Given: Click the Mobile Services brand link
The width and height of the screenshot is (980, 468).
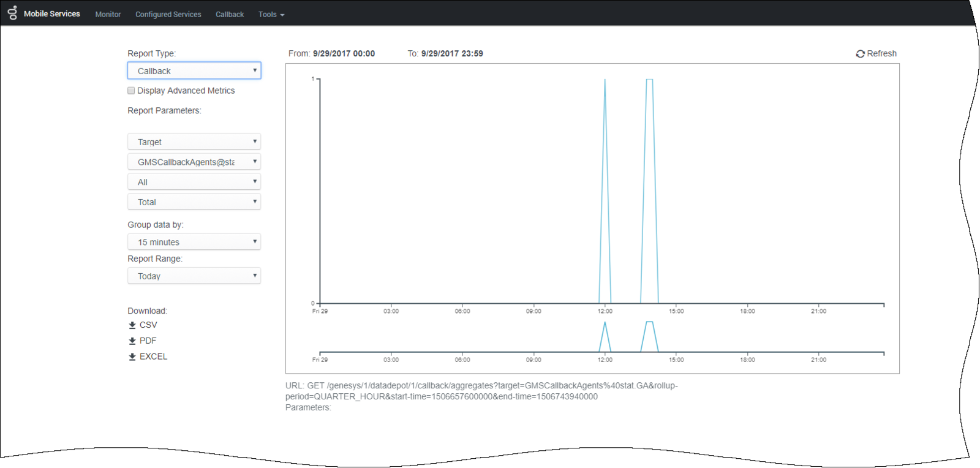Looking at the screenshot, I should click(x=52, y=13).
